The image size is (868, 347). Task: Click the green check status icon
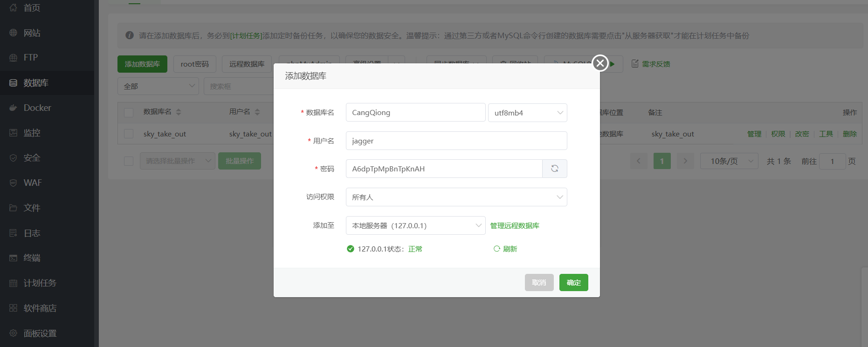[351, 249]
